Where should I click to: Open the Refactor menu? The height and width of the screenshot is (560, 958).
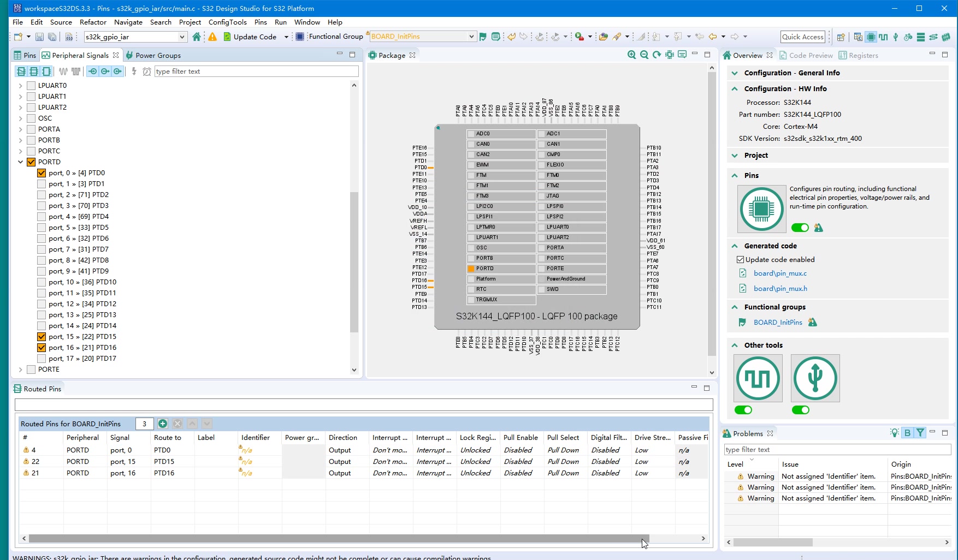[x=93, y=22]
